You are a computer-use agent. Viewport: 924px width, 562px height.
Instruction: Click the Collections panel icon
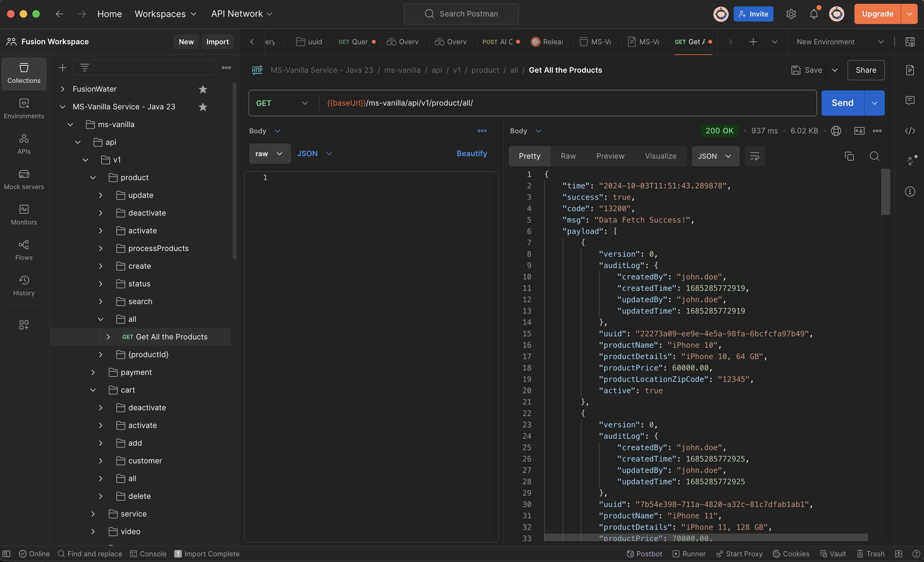[x=24, y=73]
